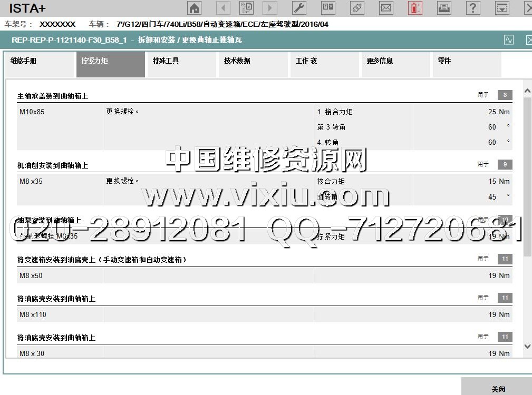Viewport: 532px width, 395px height.
Task: Click the vehicle connection plug icon
Action: click(x=357, y=8)
